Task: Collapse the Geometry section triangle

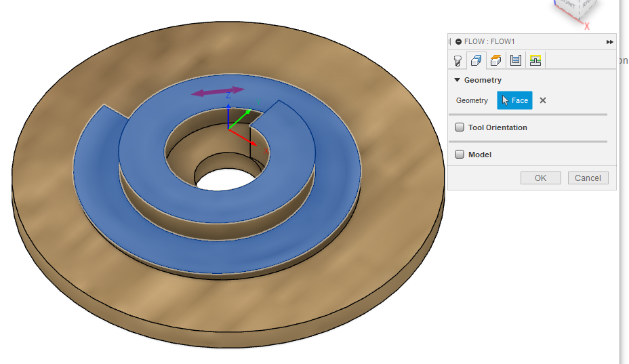Action: click(x=458, y=80)
